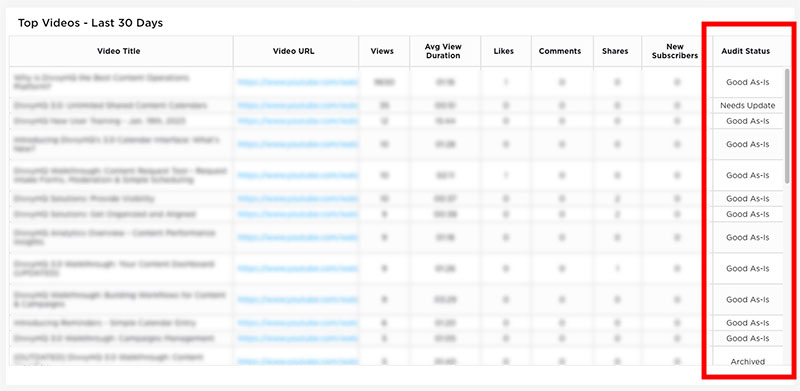Select the Best Content Operations Platform video title
The image size is (800, 391).
102,82
